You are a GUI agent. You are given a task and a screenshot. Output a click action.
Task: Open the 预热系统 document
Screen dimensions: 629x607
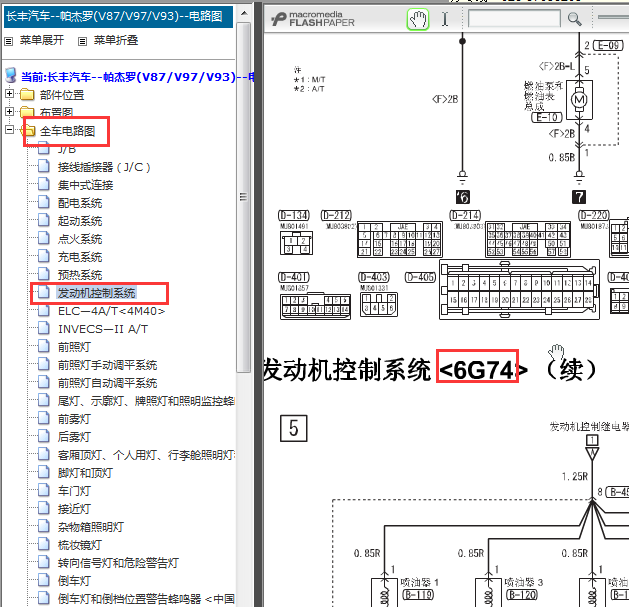tap(80, 275)
